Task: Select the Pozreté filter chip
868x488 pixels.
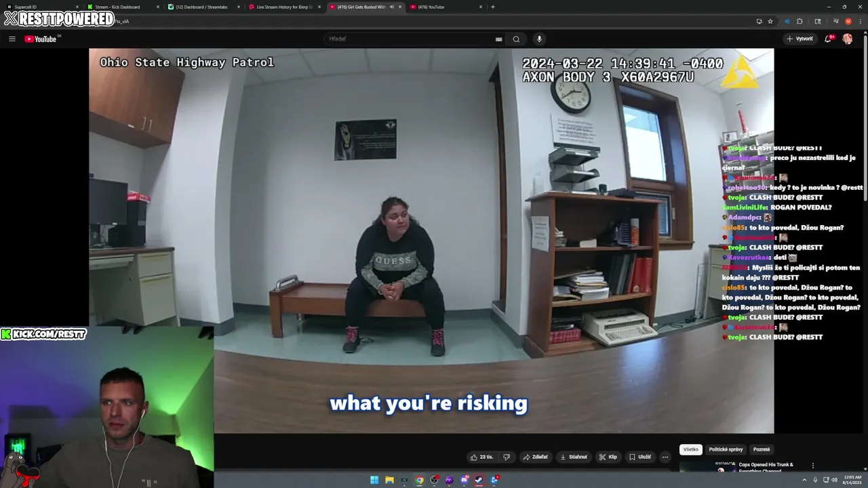Action: coord(762,449)
